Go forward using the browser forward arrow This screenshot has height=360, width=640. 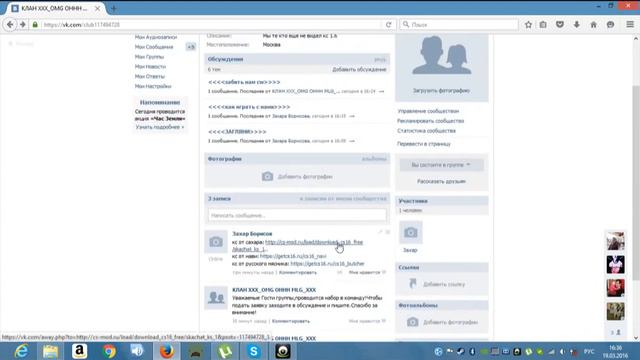pos(23,24)
